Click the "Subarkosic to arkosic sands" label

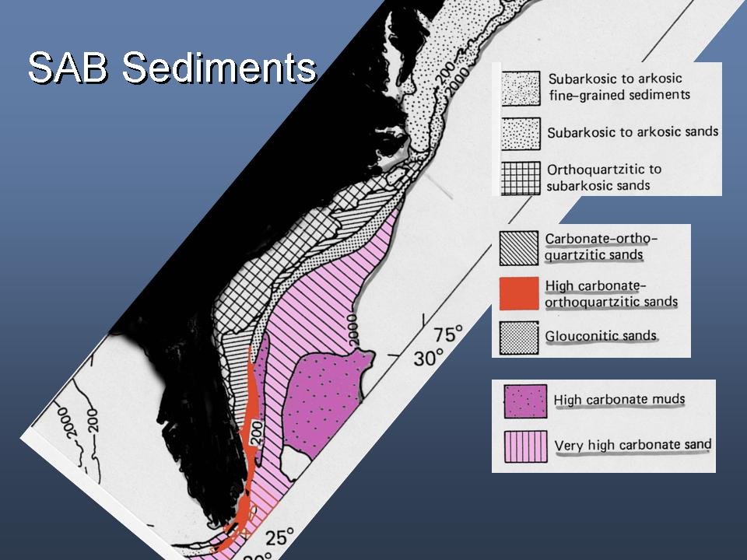point(632,131)
